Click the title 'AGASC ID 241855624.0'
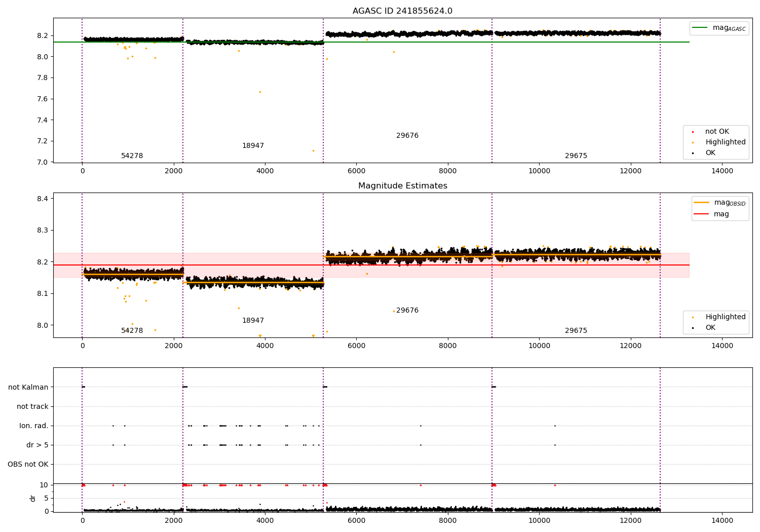 click(x=402, y=11)
